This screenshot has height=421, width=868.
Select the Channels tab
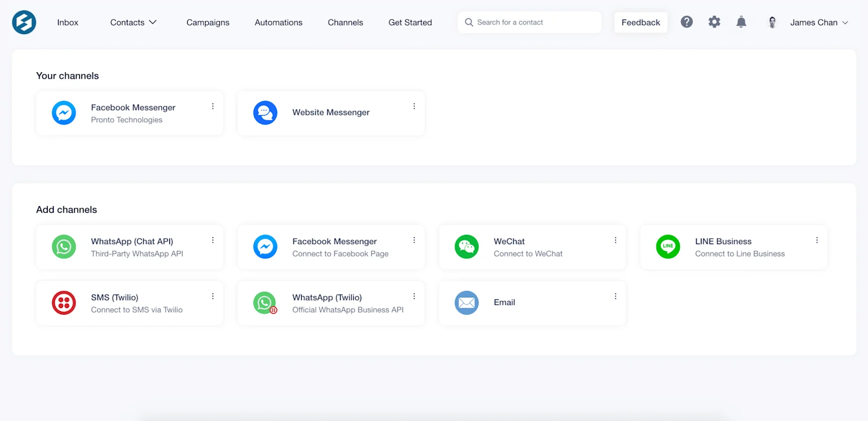point(346,22)
